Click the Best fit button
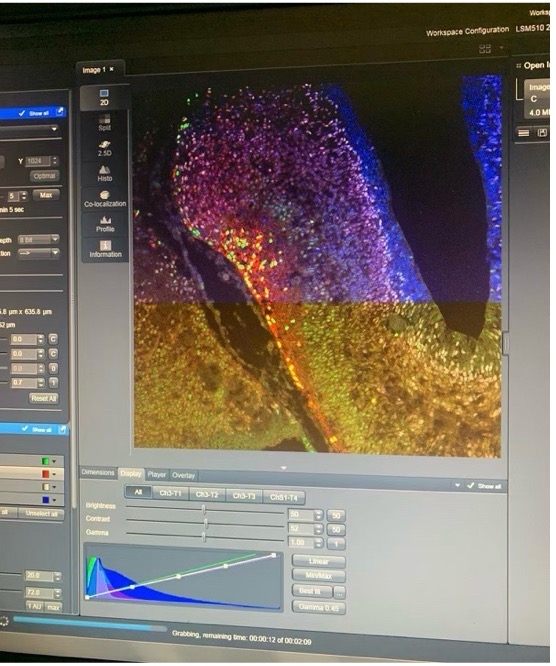The image size is (556, 666). (313, 591)
